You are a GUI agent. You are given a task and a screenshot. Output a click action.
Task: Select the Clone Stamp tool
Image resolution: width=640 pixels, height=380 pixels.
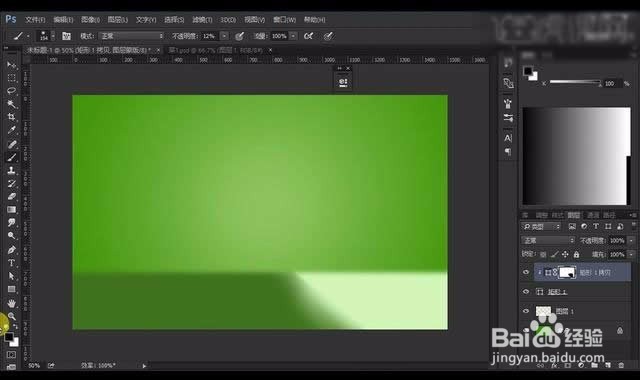tap(11, 170)
